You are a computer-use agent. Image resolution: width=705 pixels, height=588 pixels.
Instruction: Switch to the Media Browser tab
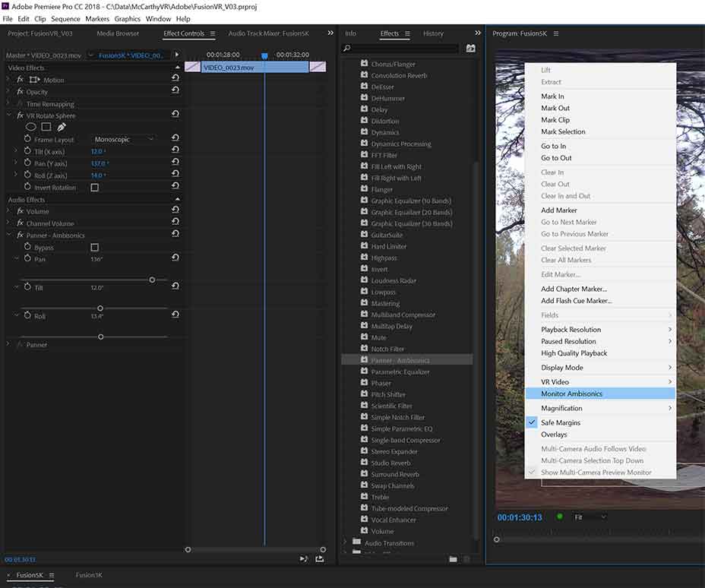tap(118, 33)
